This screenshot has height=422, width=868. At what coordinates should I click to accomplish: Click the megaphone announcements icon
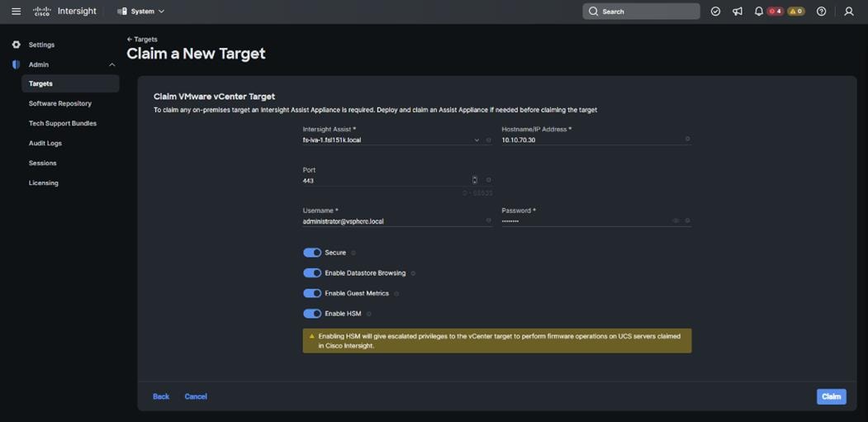point(738,12)
